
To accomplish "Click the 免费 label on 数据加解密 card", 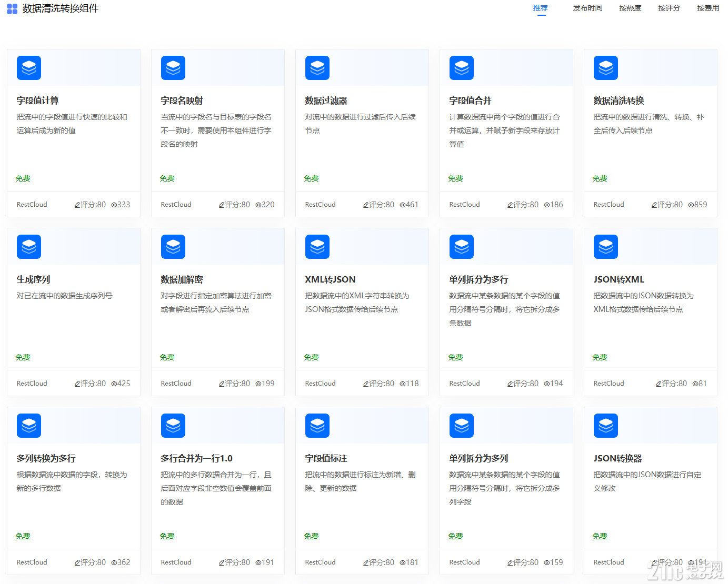I will pos(167,357).
